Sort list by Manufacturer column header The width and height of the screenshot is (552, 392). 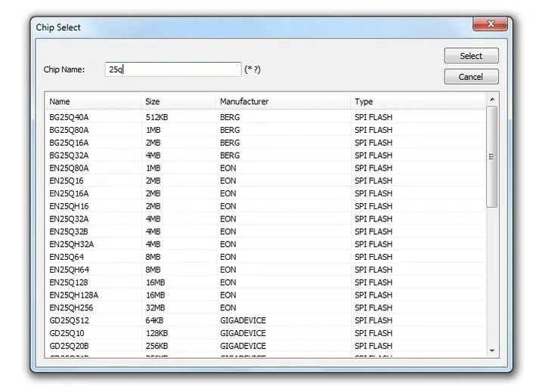[283, 102]
